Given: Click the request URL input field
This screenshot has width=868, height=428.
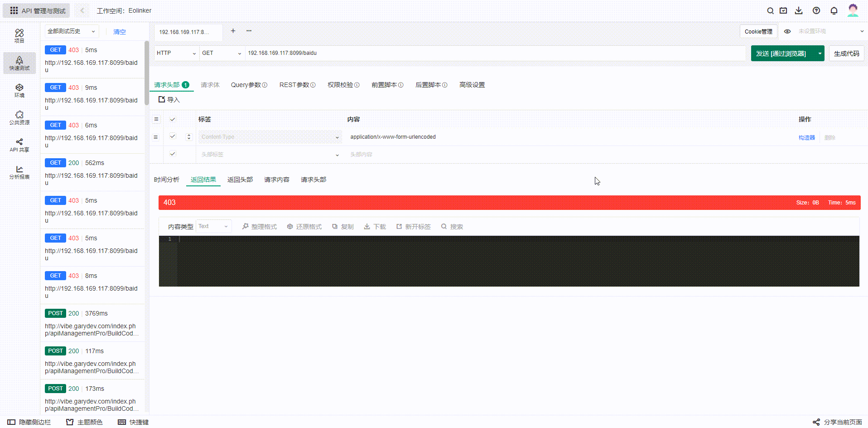Looking at the screenshot, I should 495,53.
